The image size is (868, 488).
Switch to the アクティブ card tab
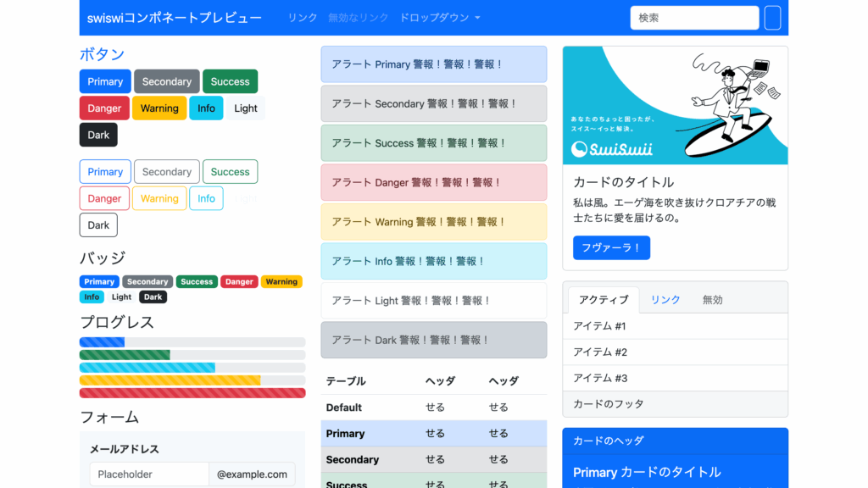[x=604, y=300]
